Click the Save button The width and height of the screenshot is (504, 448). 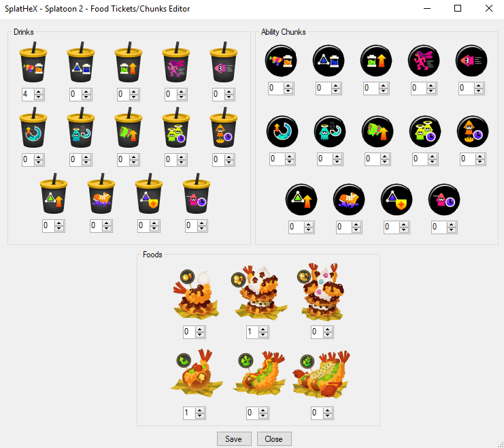pyautogui.click(x=234, y=439)
